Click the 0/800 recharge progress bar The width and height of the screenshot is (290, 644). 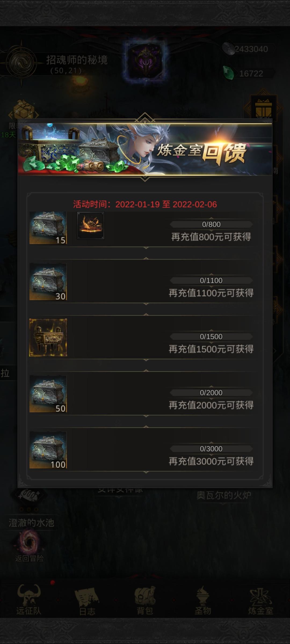[211, 224]
